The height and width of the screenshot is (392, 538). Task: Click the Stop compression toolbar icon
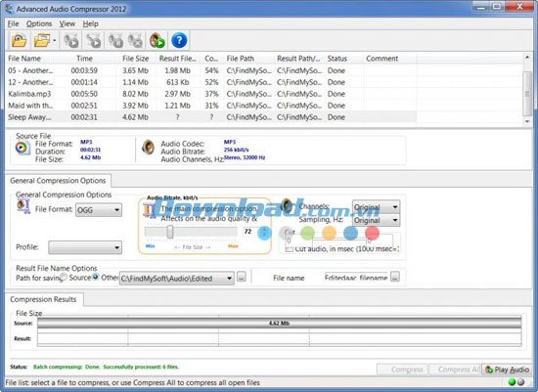[x=135, y=40]
